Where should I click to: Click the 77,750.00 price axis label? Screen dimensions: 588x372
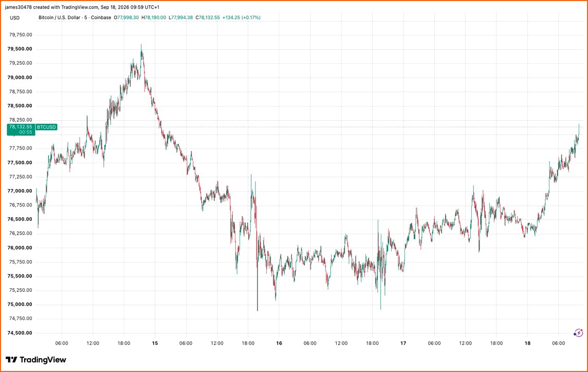click(x=21, y=148)
